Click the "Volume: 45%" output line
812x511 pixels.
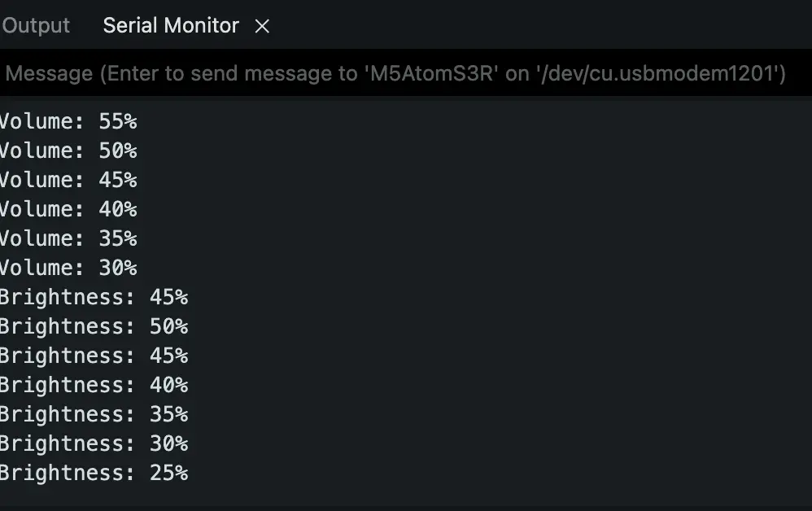pos(68,180)
